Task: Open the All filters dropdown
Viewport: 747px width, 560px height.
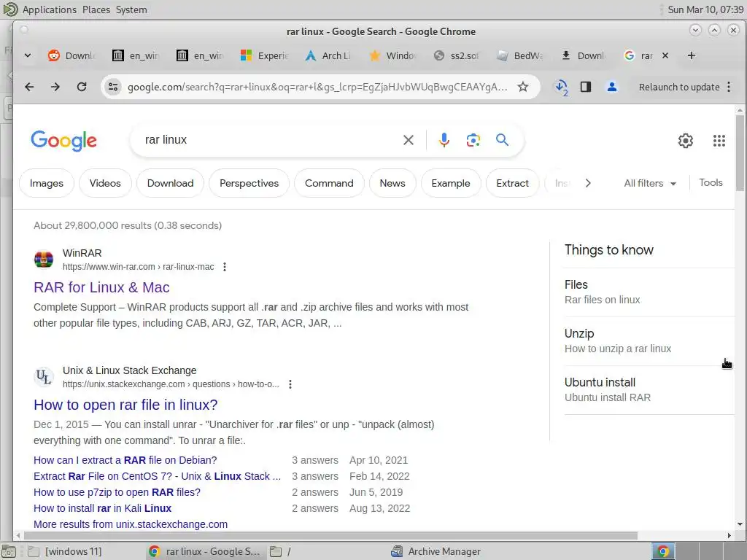Action: 650,183
